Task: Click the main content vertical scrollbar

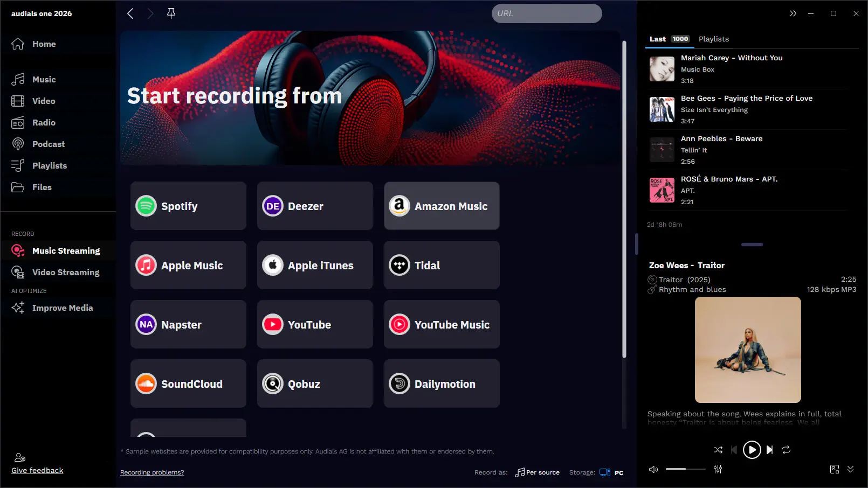Action: (x=624, y=199)
